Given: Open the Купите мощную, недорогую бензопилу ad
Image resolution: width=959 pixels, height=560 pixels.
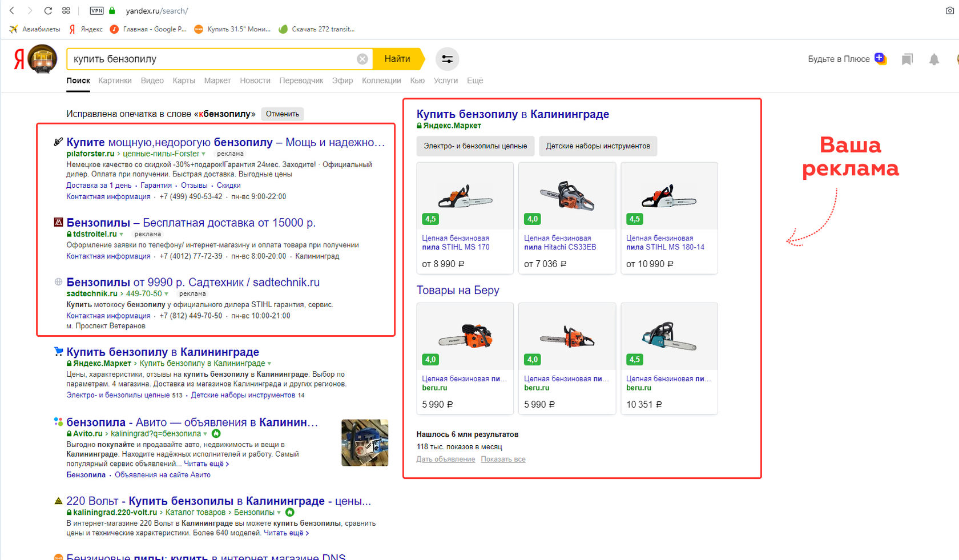Looking at the screenshot, I should 226,142.
